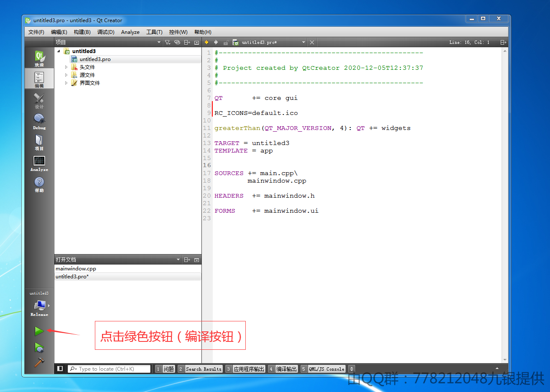Open the untitled3 Release kit selector
The height and width of the screenshot is (392, 550).
click(x=39, y=304)
